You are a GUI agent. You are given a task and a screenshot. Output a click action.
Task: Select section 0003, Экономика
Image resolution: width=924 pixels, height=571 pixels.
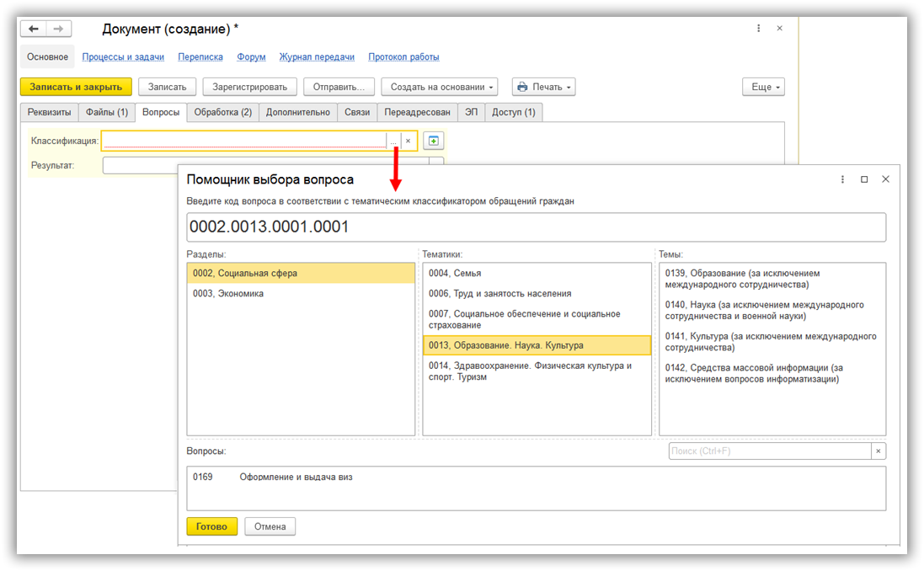click(x=228, y=294)
